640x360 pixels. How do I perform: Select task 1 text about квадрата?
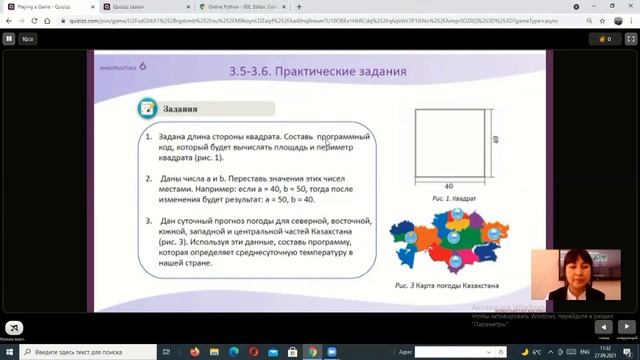point(264,147)
